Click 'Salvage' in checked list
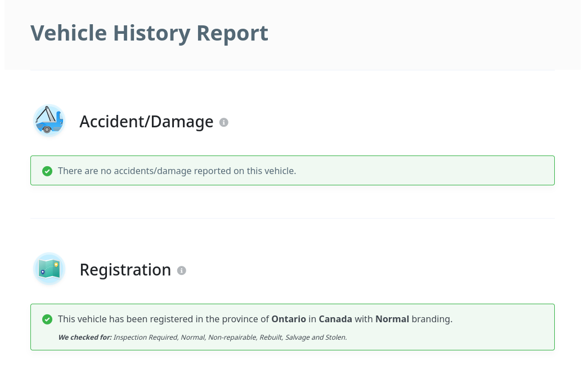The image size is (588, 369). pos(297,337)
